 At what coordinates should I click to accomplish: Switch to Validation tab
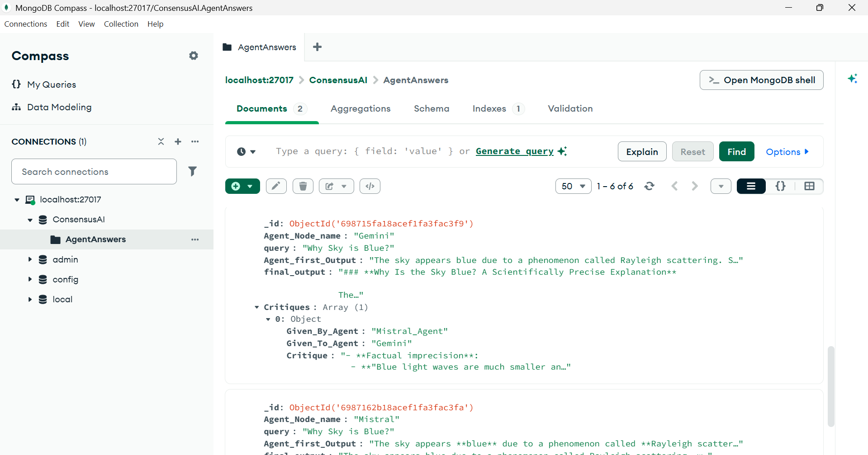click(570, 108)
